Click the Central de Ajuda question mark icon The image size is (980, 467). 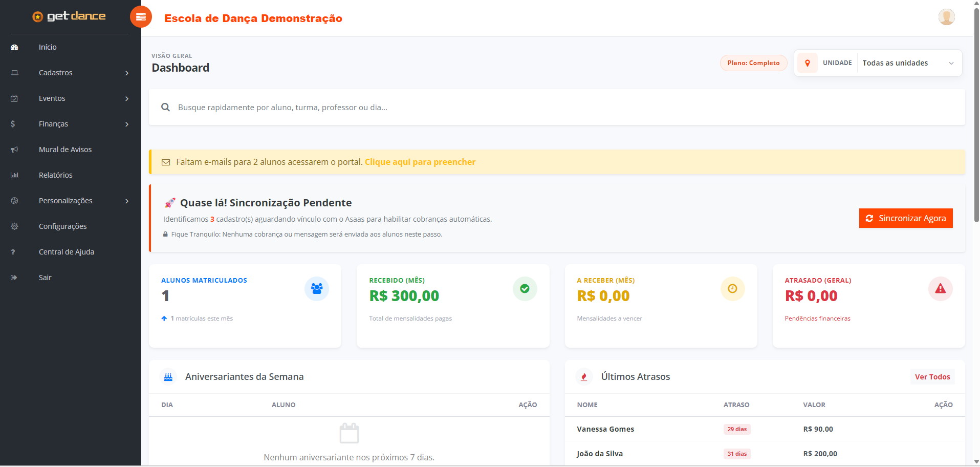click(13, 252)
